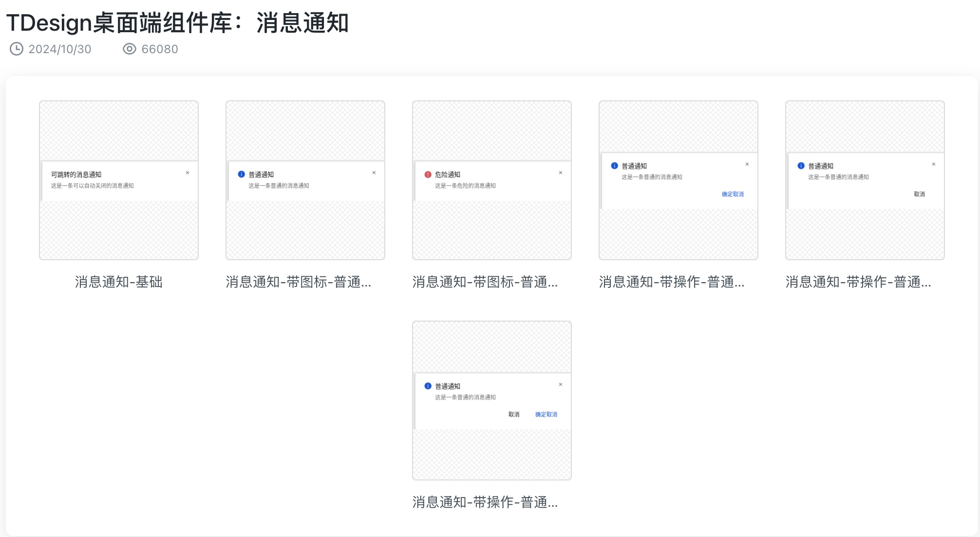Click the page title TDesign桌面端组件库：消息通知
Image resolution: width=980 pixels, height=537 pixels.
(177, 23)
